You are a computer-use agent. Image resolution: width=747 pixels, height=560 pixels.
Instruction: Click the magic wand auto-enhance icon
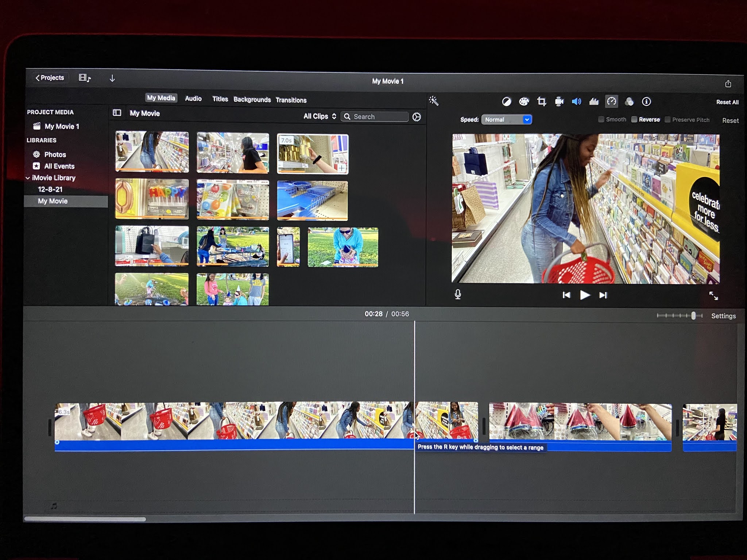coord(434,101)
